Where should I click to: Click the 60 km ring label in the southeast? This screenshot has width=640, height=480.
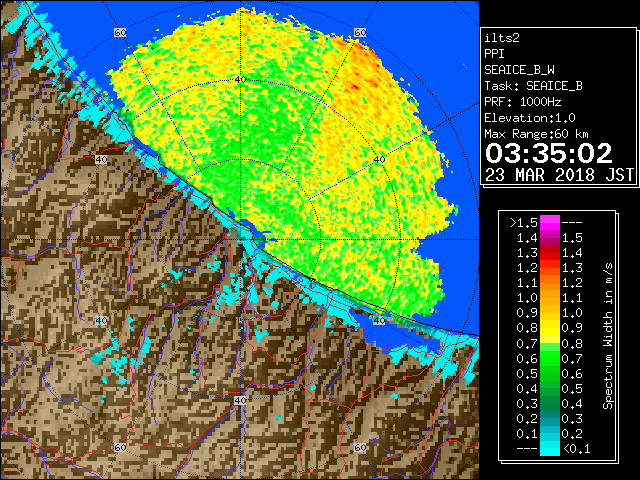point(360,447)
